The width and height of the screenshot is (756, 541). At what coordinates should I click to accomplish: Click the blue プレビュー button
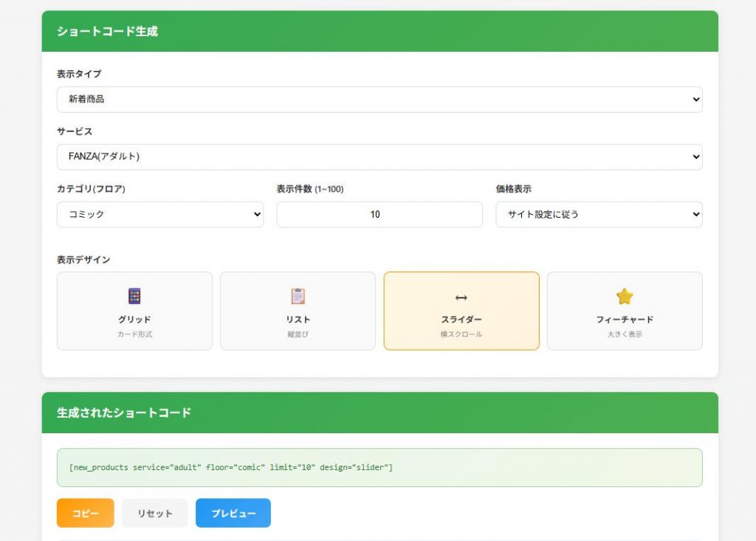pos(233,513)
